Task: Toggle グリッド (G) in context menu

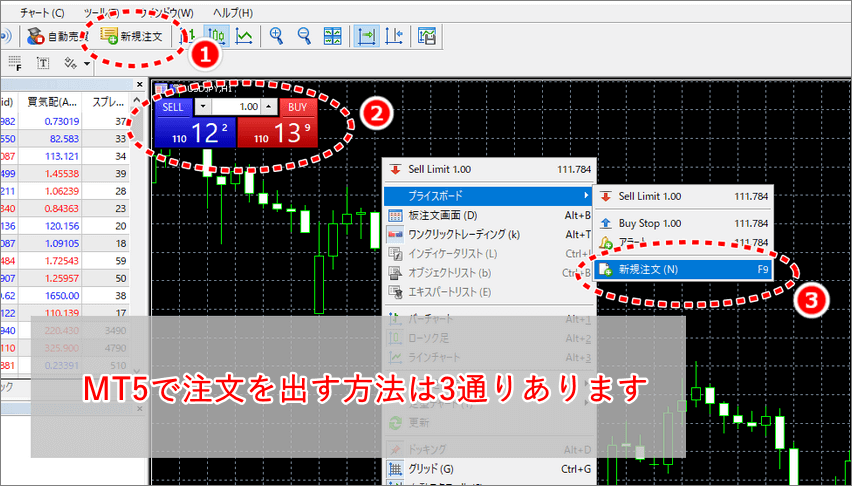Action: point(490,468)
